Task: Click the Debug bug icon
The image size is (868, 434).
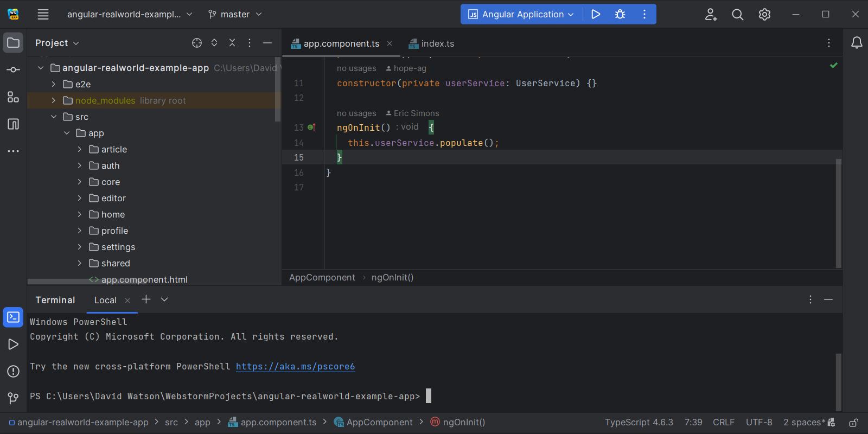Action: [620, 14]
